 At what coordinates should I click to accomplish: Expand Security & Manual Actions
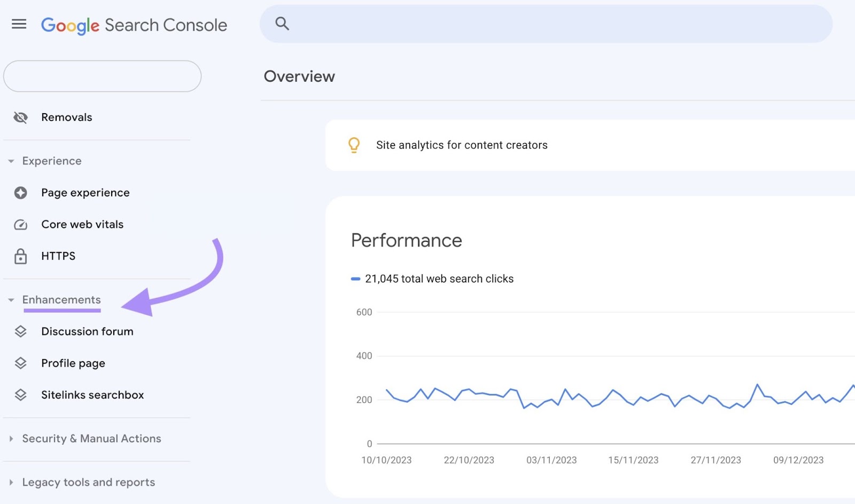click(11, 438)
